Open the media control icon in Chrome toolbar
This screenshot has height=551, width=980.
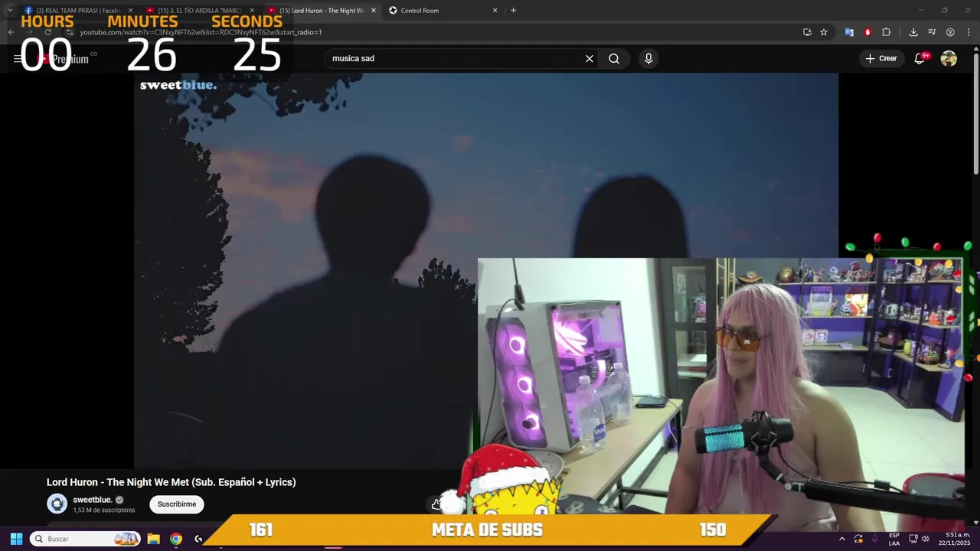coord(932,32)
